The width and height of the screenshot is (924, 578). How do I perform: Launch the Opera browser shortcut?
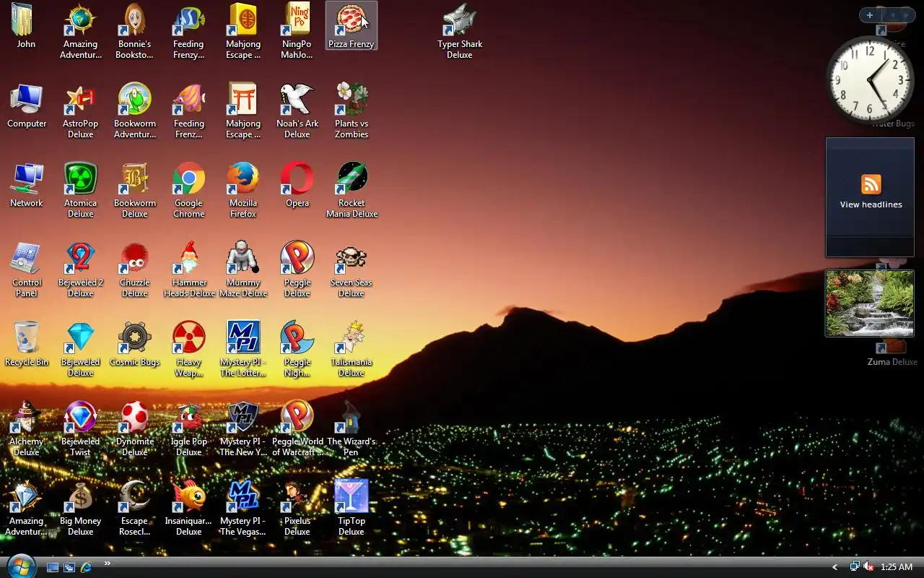(x=297, y=185)
